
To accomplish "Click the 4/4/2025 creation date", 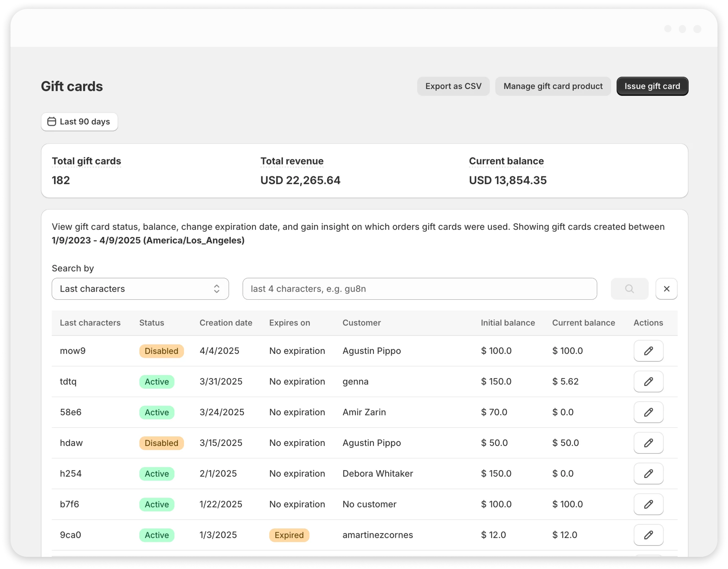I will (219, 351).
